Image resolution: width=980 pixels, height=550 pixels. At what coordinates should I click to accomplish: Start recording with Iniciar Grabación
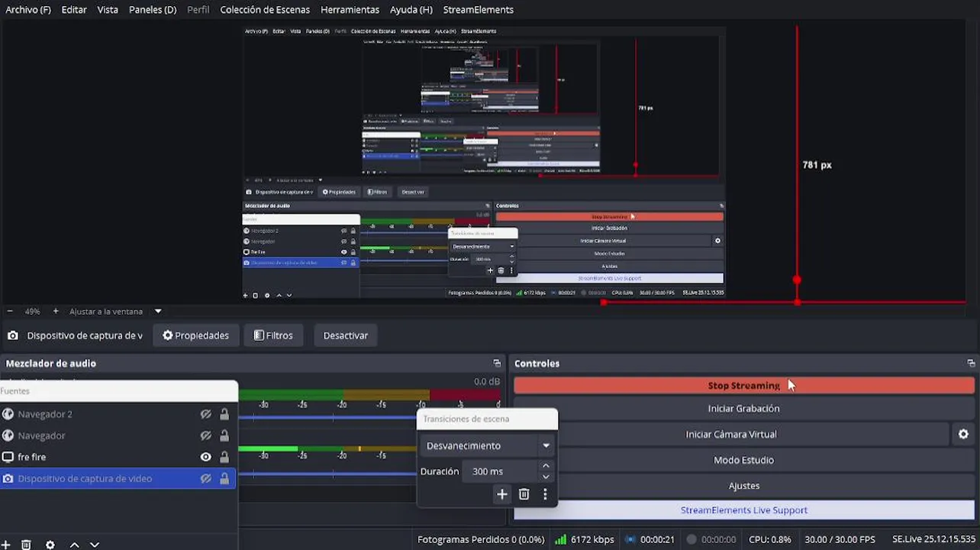(744, 409)
